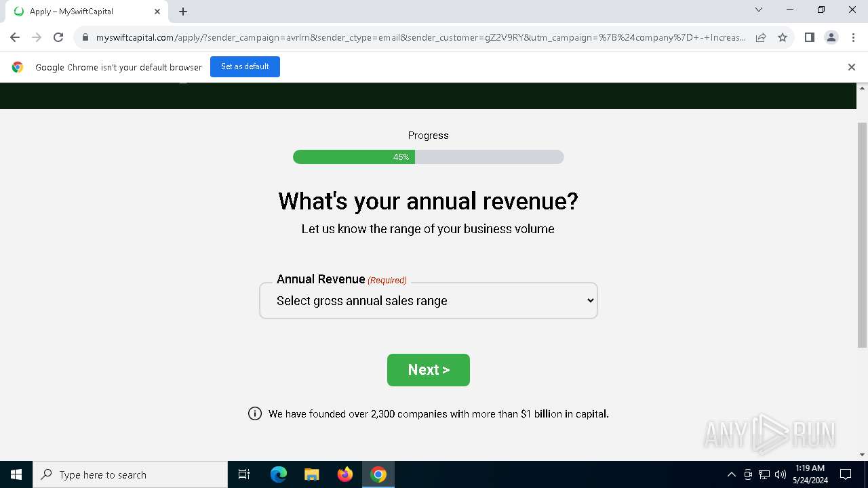The image size is (868, 488).
Task: Open the notification center icon
Action: 846,474
